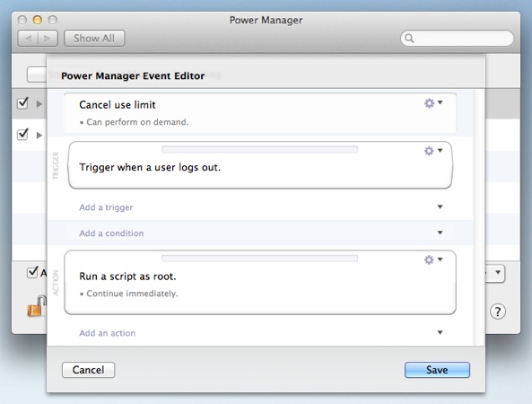This screenshot has width=532, height=404.
Task: Toggle the first event checkbox
Action: click(22, 103)
